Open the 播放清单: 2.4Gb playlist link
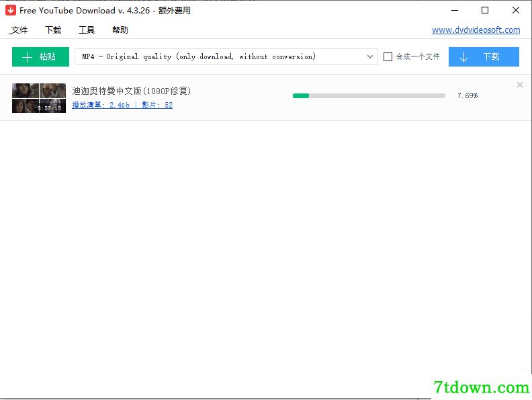Screen dimensions: 532x400 (x=101, y=105)
